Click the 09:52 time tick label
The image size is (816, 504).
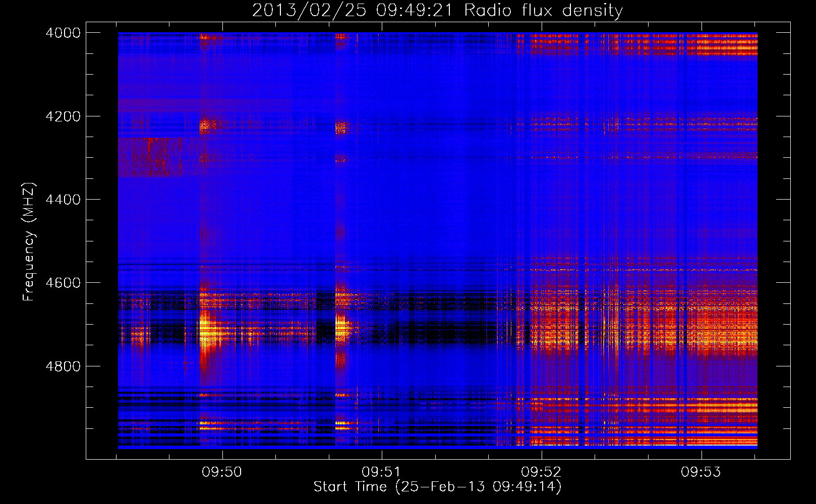541,472
